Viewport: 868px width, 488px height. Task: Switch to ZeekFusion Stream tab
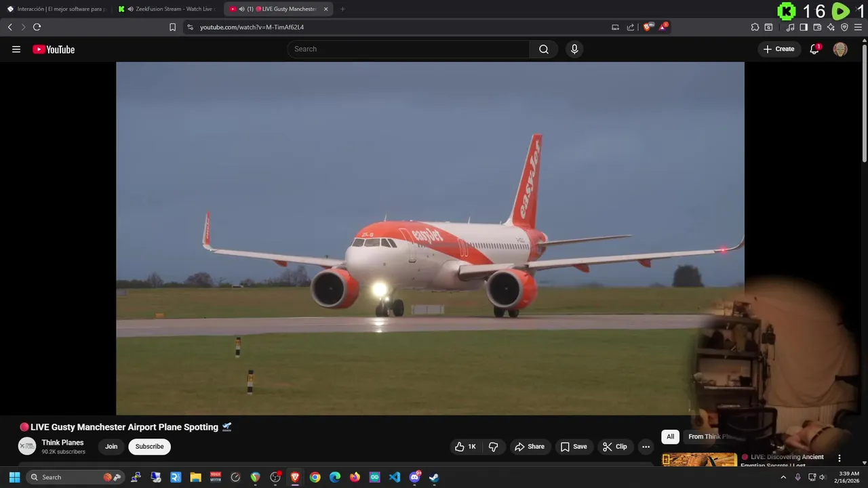click(x=167, y=9)
